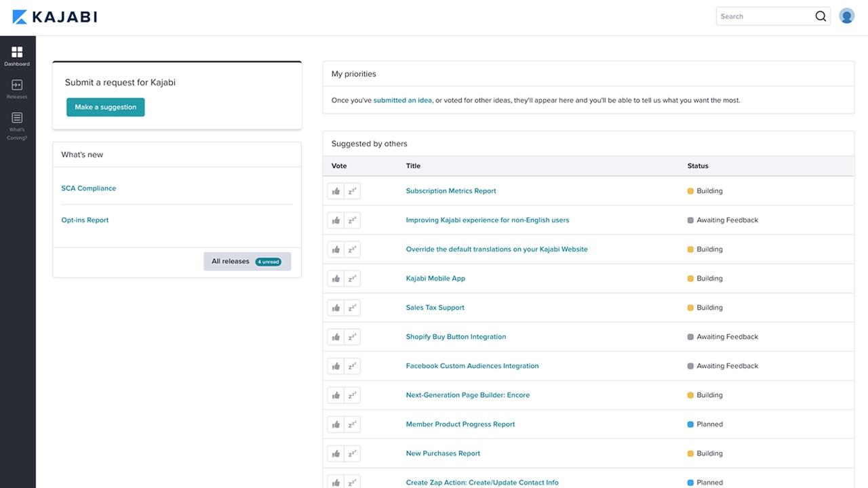Toggle snooze on Shopify Buy Button Integration
This screenshot has height=488, width=868.
click(352, 337)
